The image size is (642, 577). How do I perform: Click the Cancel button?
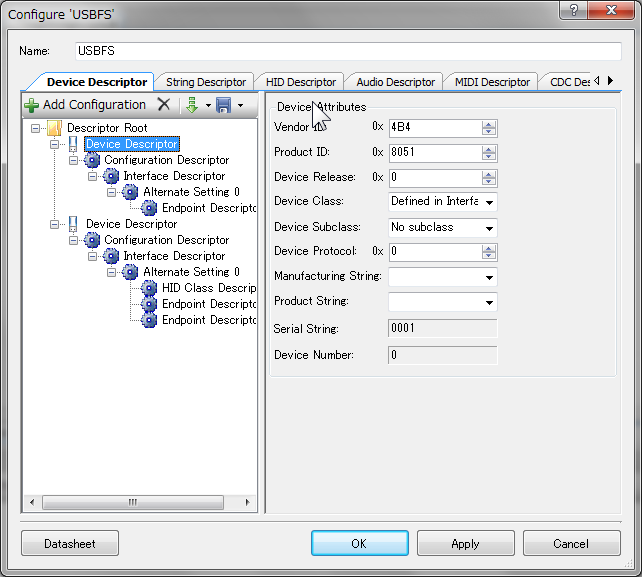572,543
